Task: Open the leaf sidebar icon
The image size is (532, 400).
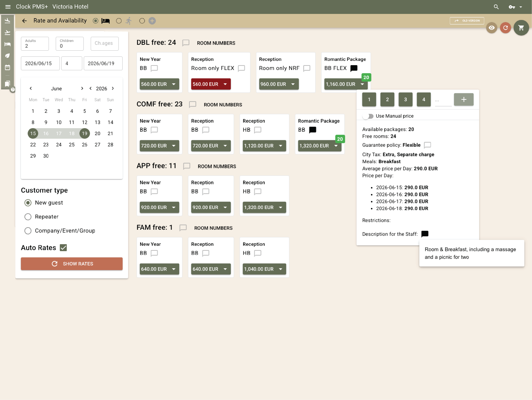Action: coord(7,56)
